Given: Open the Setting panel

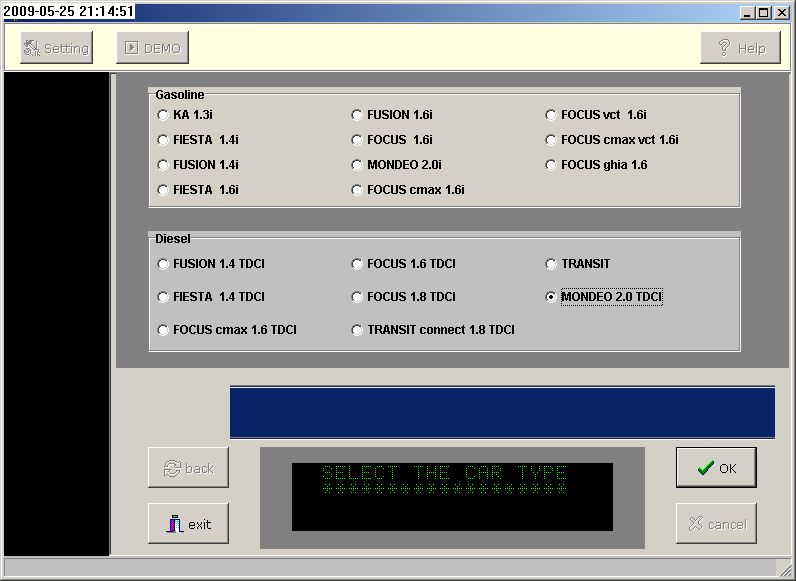Looking at the screenshot, I should click(56, 48).
